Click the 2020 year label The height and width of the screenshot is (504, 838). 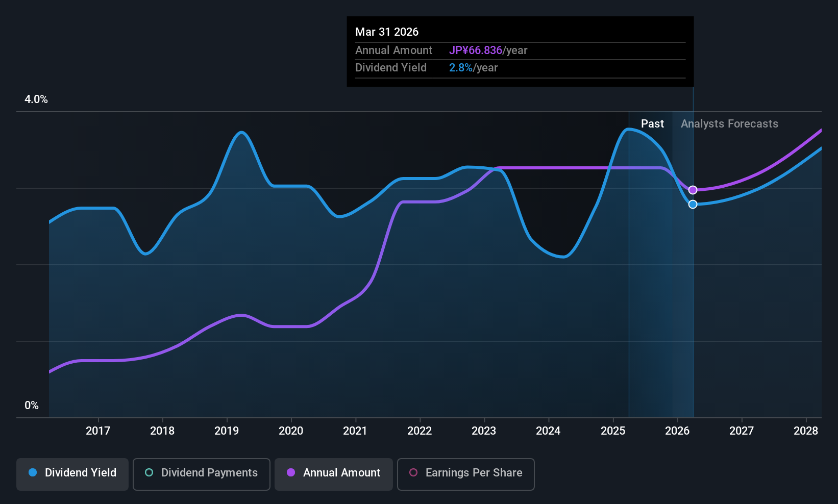[291, 431]
